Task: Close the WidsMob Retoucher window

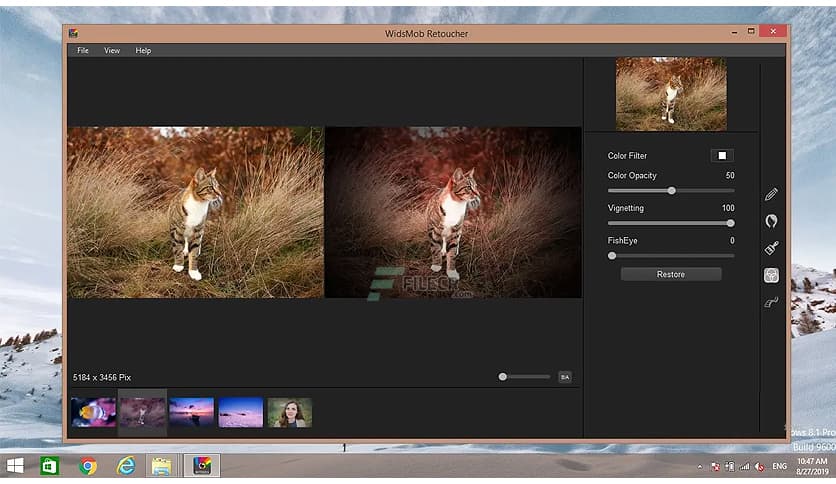Action: [x=773, y=31]
